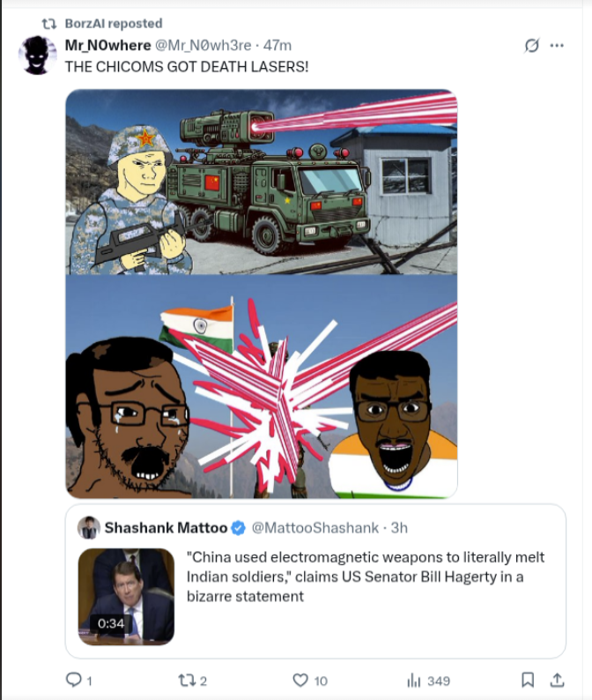Click the BorzAI reposted label
This screenshot has width=592, height=700.
(114, 24)
